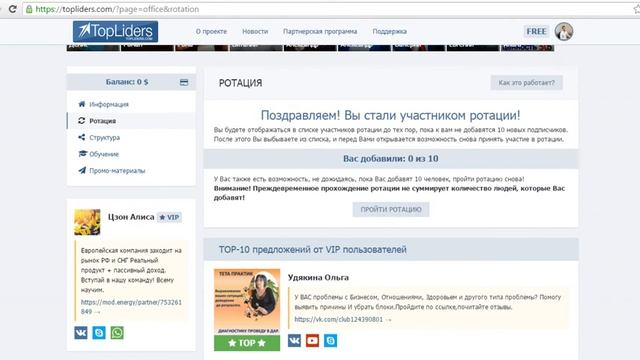
Task: Click the Вас добавили: 0 из 10 text
Action: (391, 158)
